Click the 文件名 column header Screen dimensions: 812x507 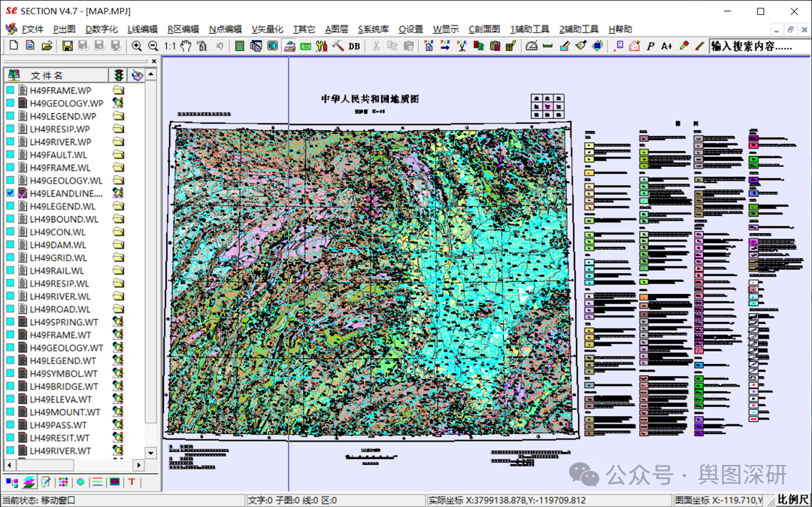click(47, 75)
